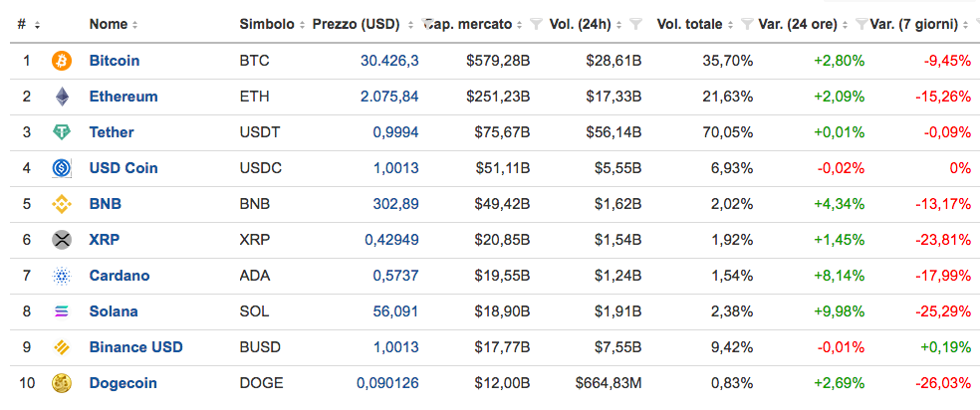The image size is (980, 410).
Task: Click the blue USD Coin logo
Action: click(62, 168)
